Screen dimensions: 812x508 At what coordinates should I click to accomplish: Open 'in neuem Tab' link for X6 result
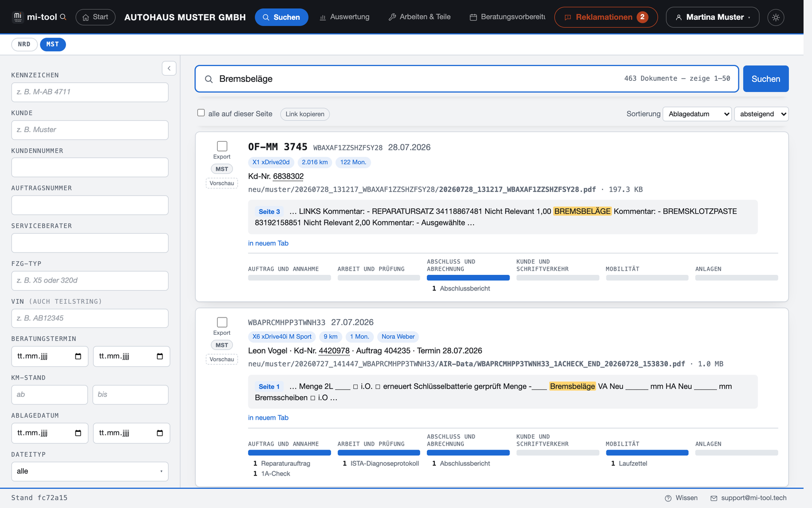[x=268, y=418]
